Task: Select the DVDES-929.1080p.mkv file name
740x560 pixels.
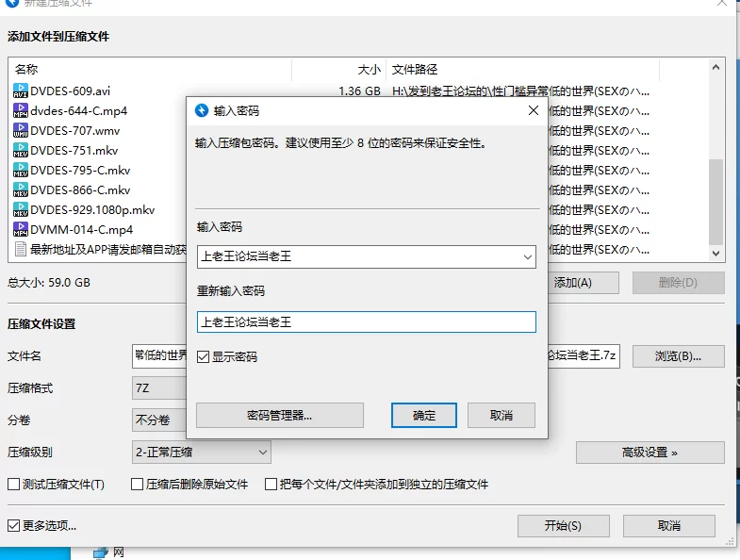Action: coord(92,210)
